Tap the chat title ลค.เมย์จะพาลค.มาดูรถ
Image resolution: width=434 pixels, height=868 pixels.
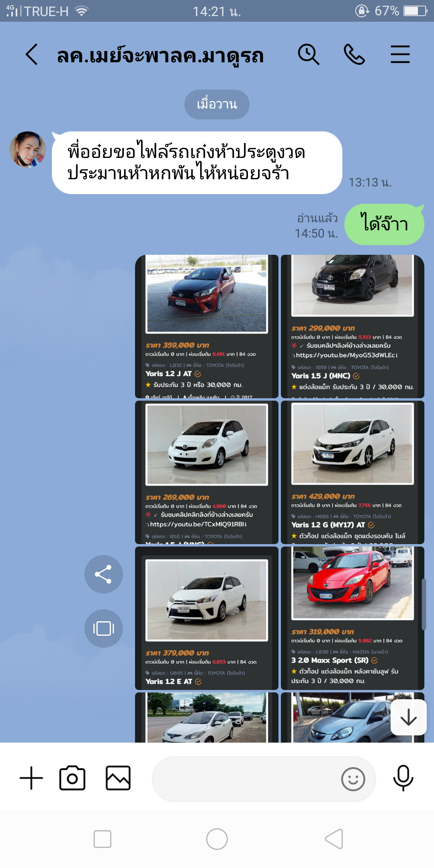coord(160,55)
